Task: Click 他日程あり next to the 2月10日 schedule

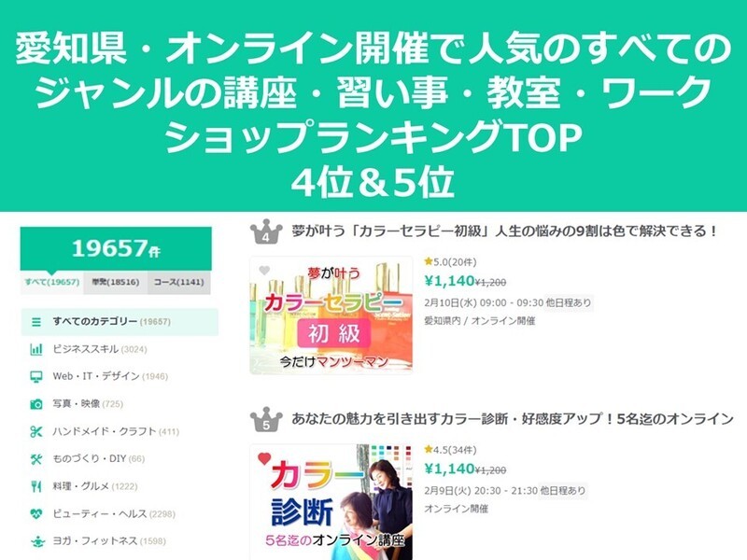Action: click(x=568, y=302)
